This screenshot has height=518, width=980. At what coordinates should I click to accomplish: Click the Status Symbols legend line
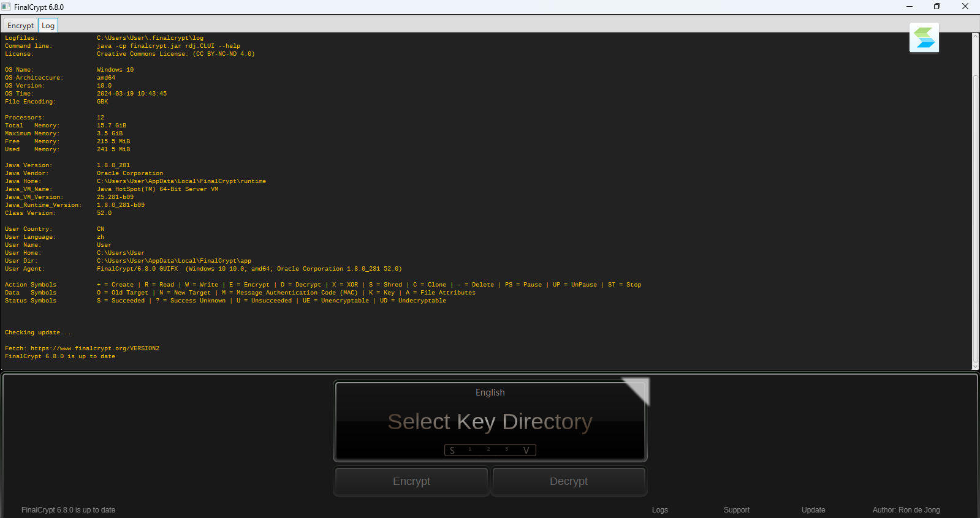(x=226, y=301)
